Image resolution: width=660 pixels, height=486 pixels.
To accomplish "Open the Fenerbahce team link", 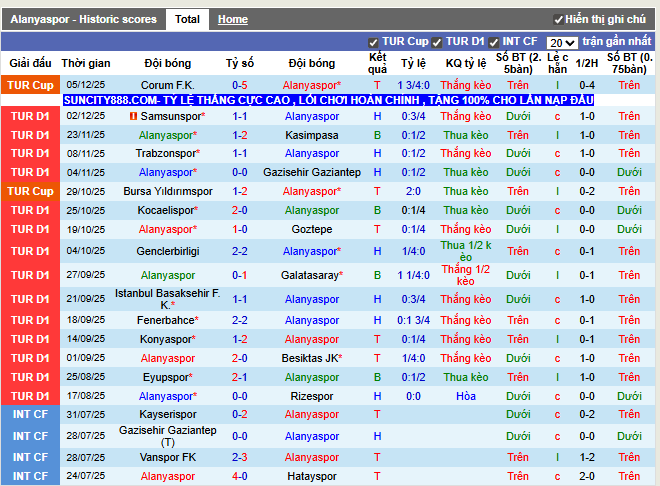I will click(168, 320).
